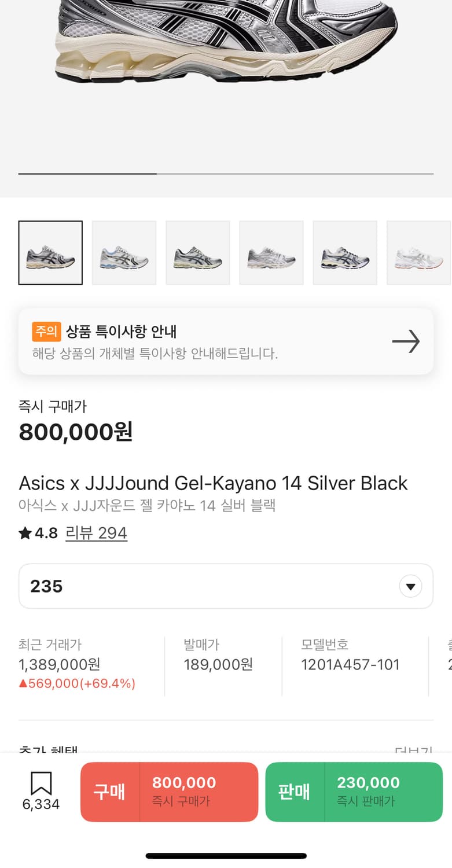This screenshot has width=452, height=868.
Task: Open the 235 size dropdown
Action: tap(226, 586)
